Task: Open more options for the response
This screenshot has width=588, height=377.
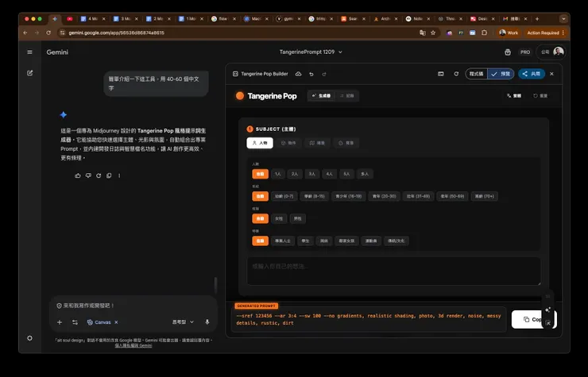Action: click(119, 175)
